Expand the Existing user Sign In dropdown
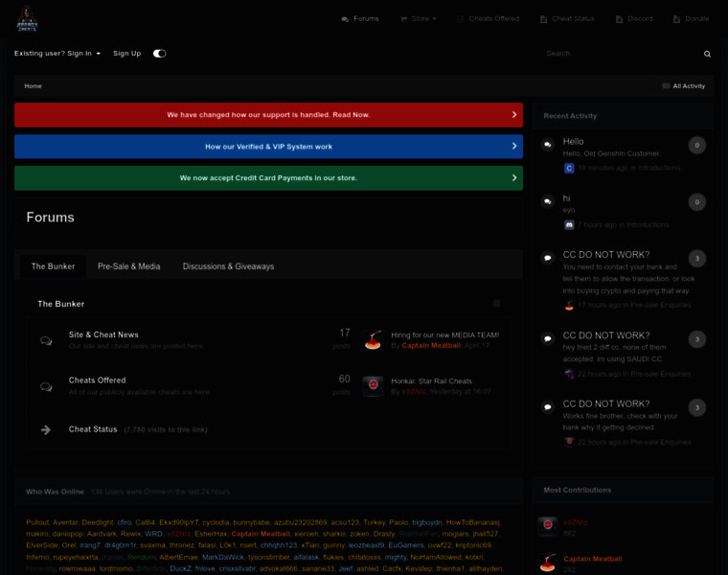728x575 pixels. click(x=57, y=54)
